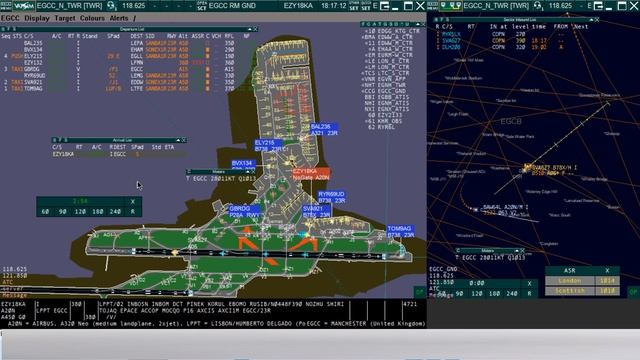Click the OP indicator in ground view corner
The image size is (640, 360).
click(x=419, y=292)
